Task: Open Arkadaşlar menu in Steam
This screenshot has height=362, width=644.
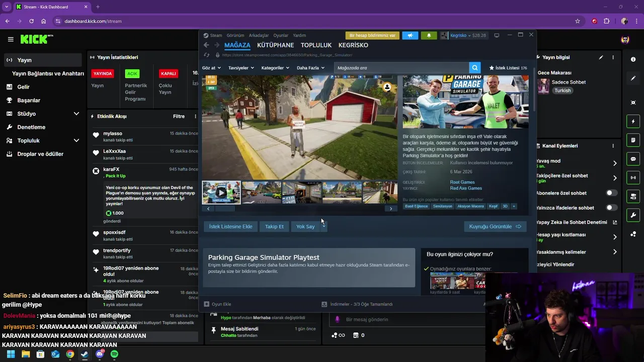Action: pyautogui.click(x=259, y=36)
